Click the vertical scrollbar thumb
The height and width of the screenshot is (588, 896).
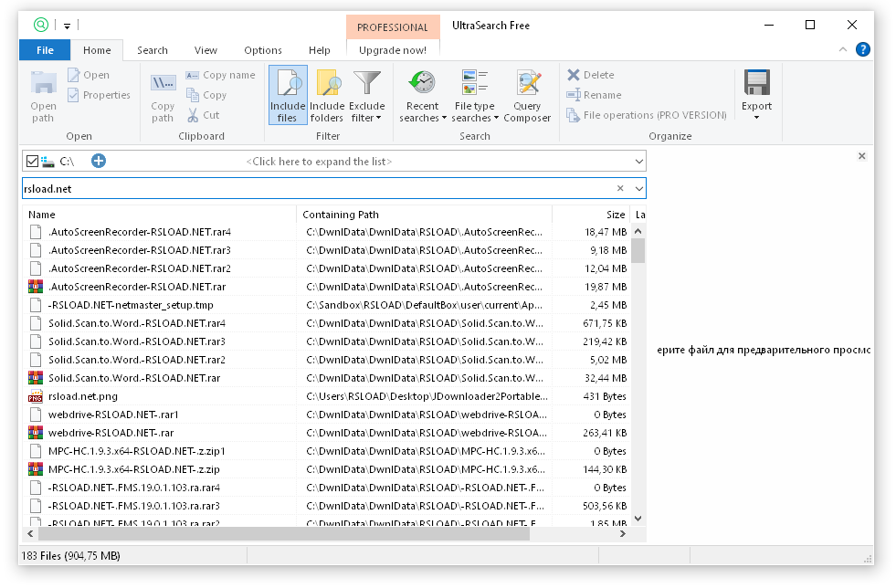tap(638, 251)
